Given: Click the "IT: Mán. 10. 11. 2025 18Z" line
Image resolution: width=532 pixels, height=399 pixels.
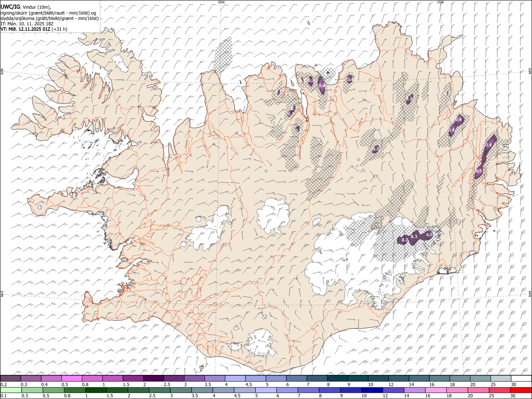Looking at the screenshot, I should coord(27,24).
